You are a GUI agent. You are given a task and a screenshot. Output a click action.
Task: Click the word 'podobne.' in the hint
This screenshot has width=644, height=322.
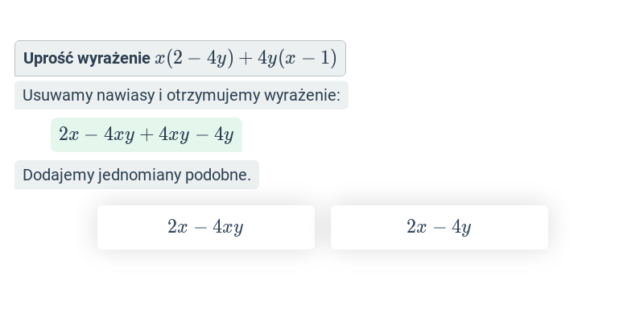coord(218,175)
